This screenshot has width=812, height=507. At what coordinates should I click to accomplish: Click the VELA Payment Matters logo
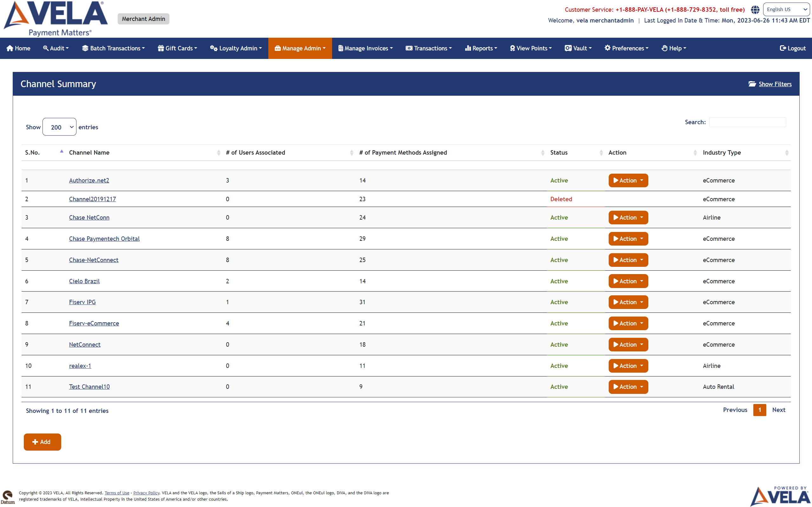pos(56,19)
